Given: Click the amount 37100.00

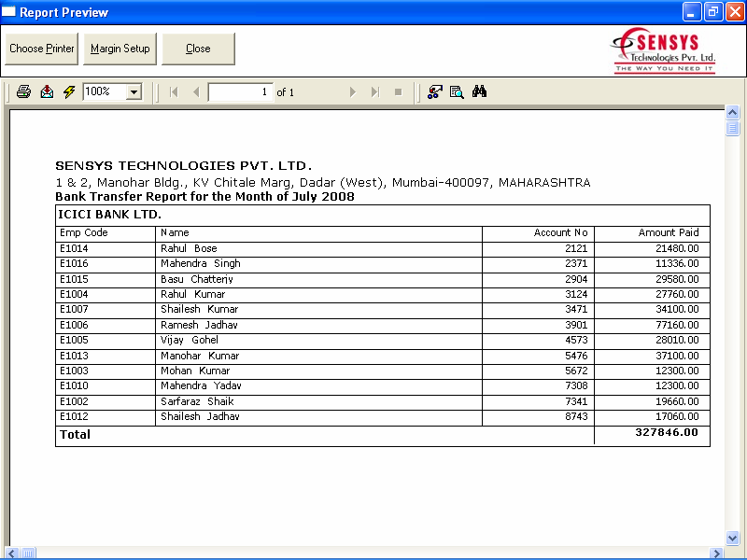Looking at the screenshot, I should (x=677, y=356).
